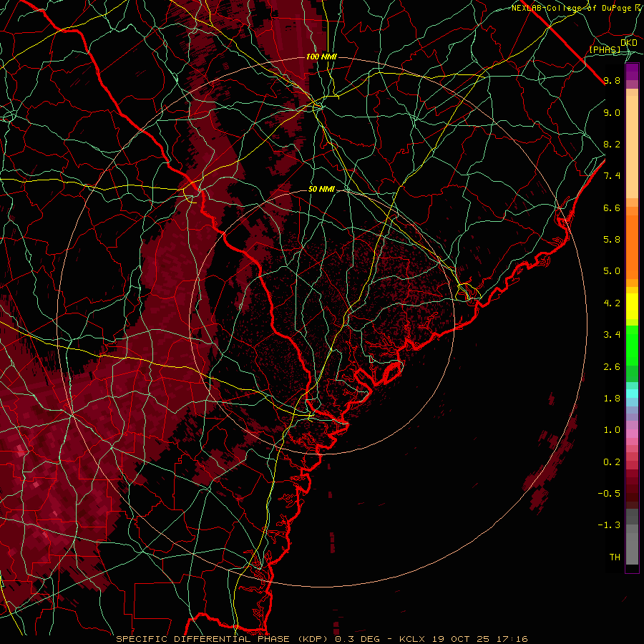Image resolution: width=644 pixels, height=644 pixels.
Task: Click the 6.6 value on the scale
Action: pos(612,208)
